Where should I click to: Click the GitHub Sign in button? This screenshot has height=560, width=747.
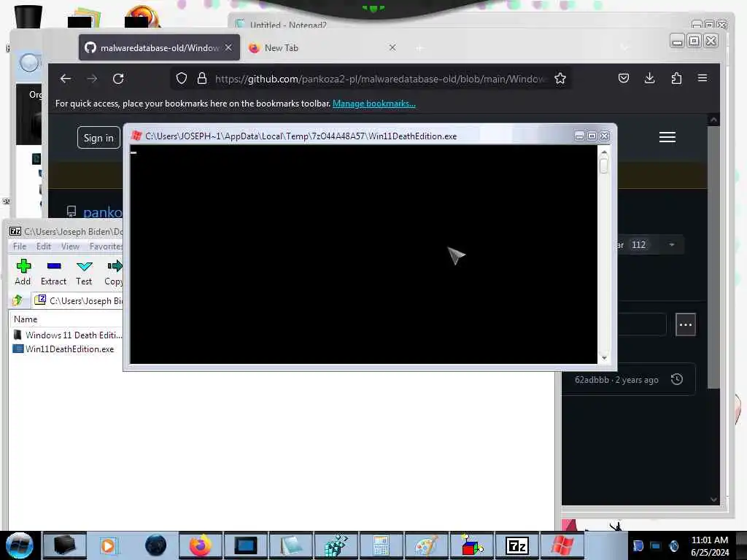[x=98, y=138]
